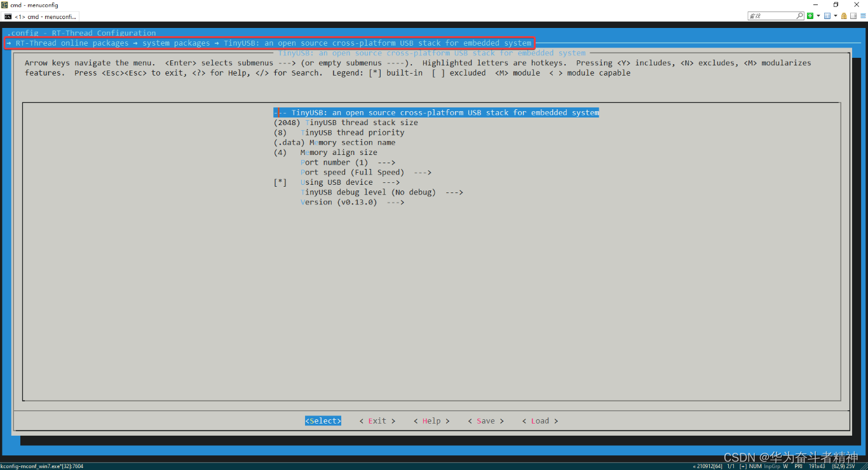Click the magnifier icon in search box

799,16
